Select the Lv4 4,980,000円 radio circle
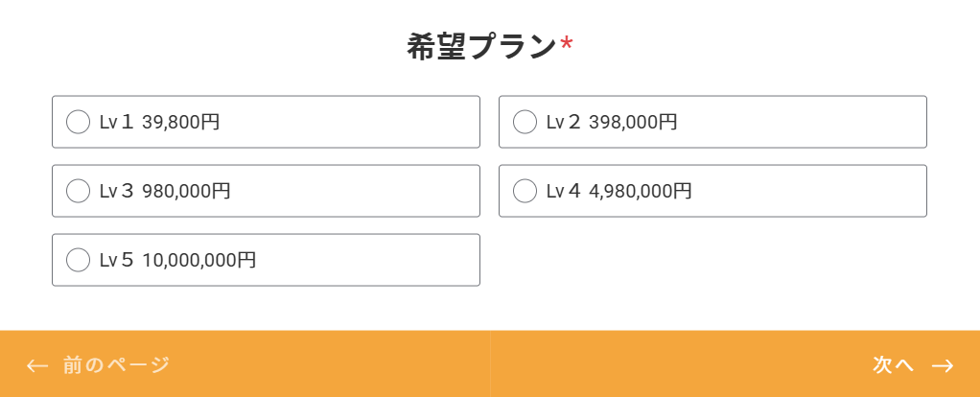The image size is (980, 397). 525,191
